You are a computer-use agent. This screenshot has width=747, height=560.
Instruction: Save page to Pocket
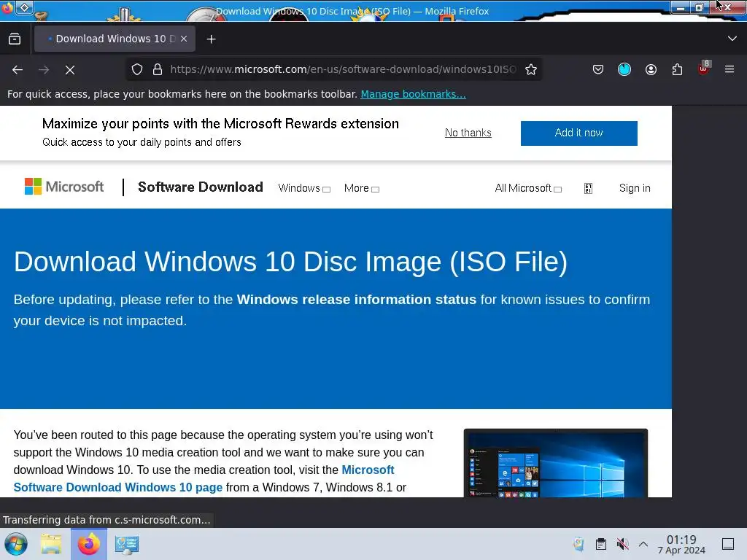pyautogui.click(x=598, y=69)
